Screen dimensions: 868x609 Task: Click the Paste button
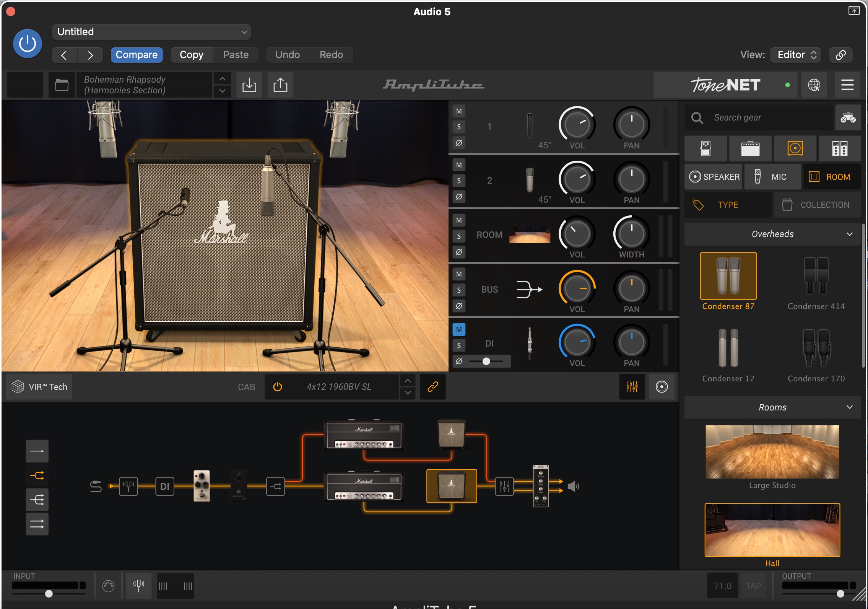click(x=236, y=55)
